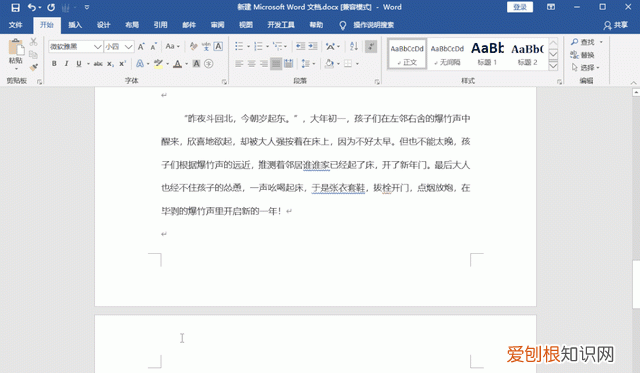This screenshot has height=373, width=640.
Task: Align text left
Action: click(x=239, y=64)
